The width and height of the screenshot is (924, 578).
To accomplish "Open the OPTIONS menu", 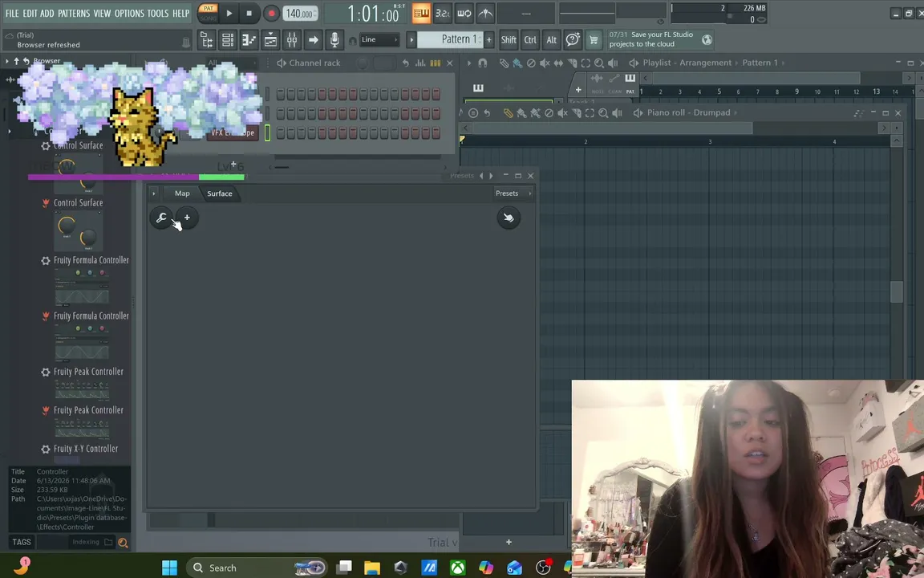I will (x=129, y=13).
